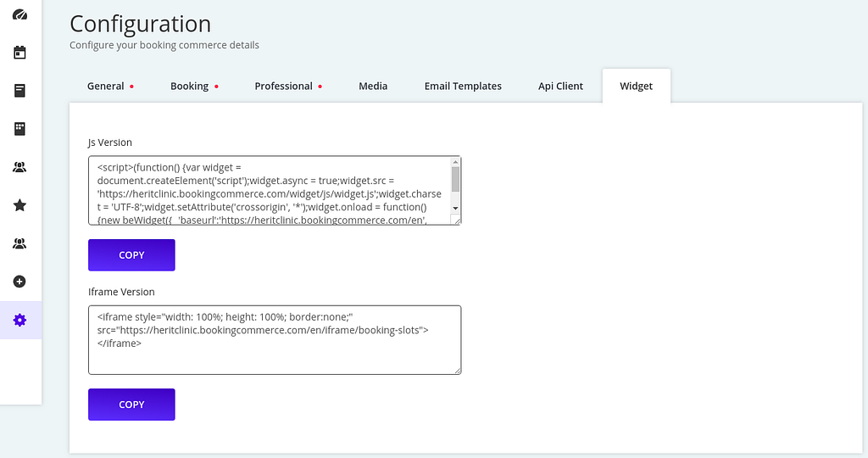Click inside the Iframe Version textarea
This screenshot has height=458, width=868.
(x=275, y=340)
